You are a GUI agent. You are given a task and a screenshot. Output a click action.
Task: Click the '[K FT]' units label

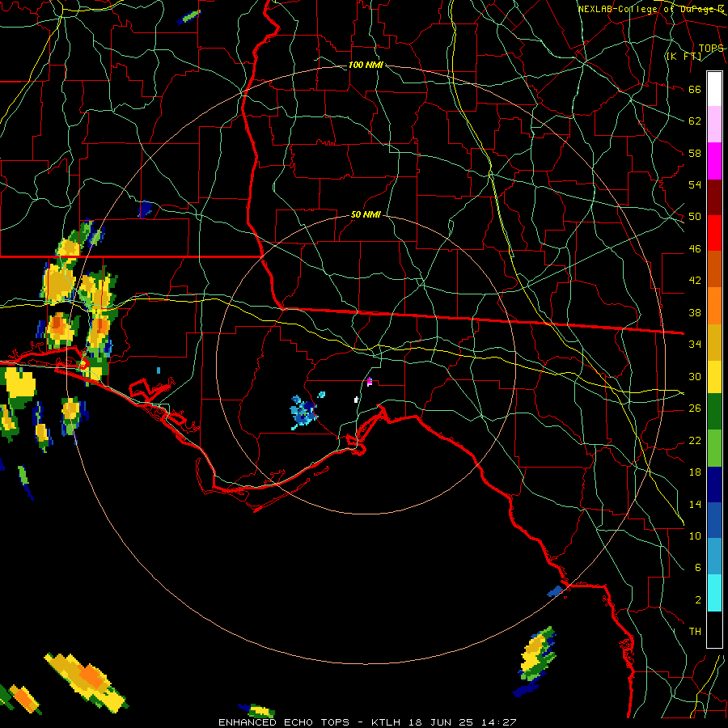tap(684, 56)
